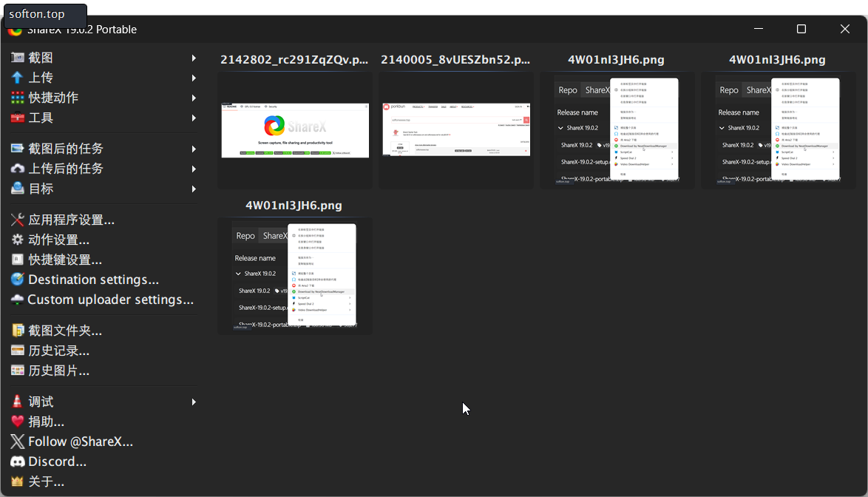The image size is (868, 497).
Task: Click the traffic cone icon beside 调试
Action: tap(18, 402)
